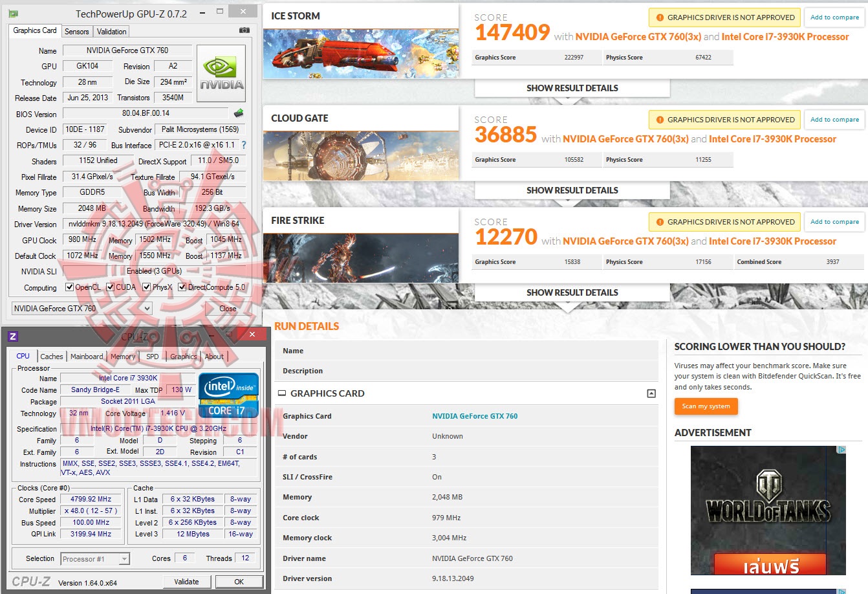868x594 pixels.
Task: Click the monitor icon beside GRAPHICS CARD heading
Action: pos(281,393)
